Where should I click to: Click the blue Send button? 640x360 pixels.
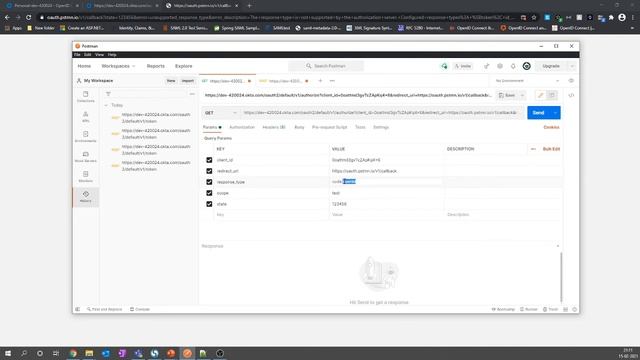point(538,113)
